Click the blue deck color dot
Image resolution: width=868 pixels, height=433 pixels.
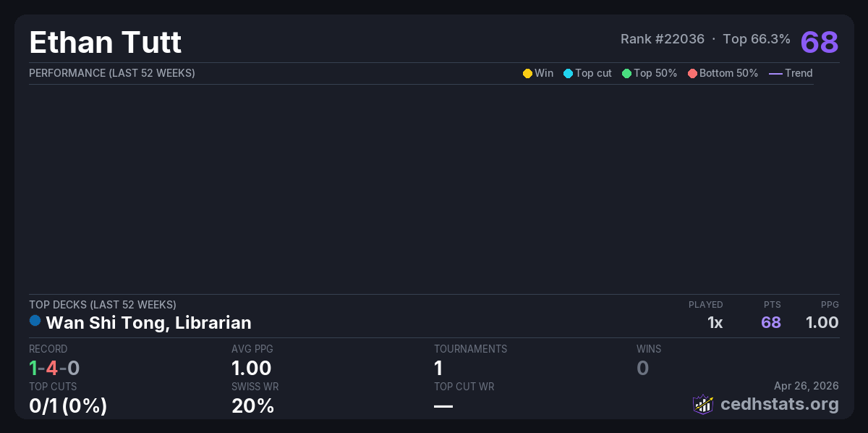[x=35, y=321]
